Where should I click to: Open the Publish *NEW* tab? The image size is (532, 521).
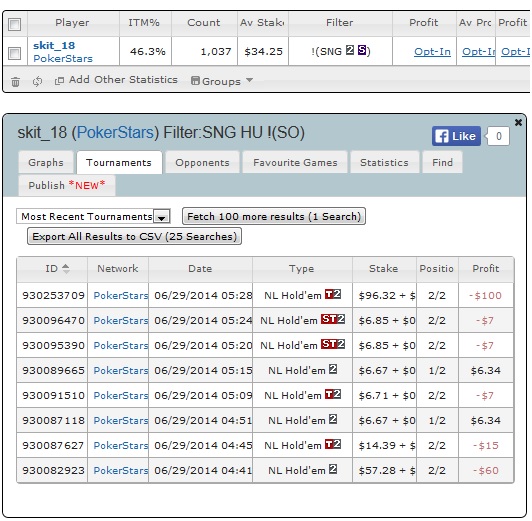tap(67, 186)
